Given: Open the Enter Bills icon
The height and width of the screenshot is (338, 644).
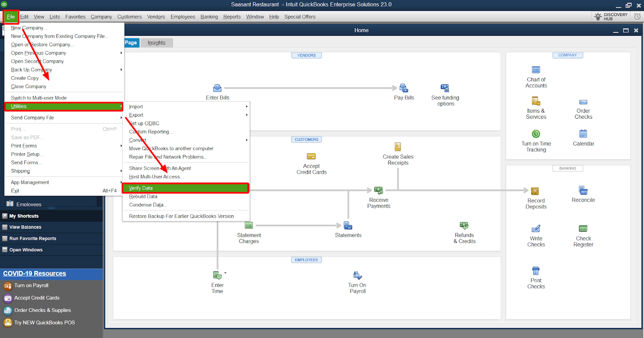Looking at the screenshot, I should [x=217, y=88].
